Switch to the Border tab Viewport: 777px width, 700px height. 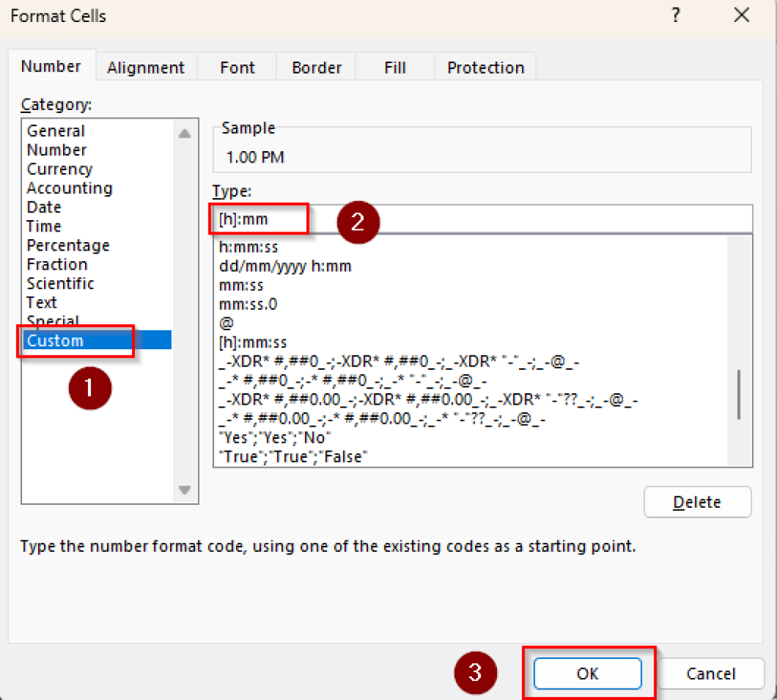click(316, 67)
